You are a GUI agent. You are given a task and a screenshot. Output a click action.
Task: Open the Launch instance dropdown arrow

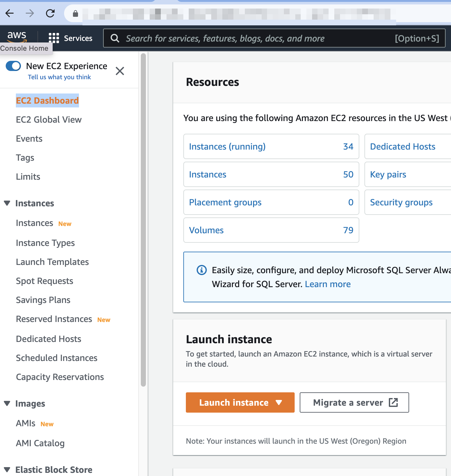279,402
